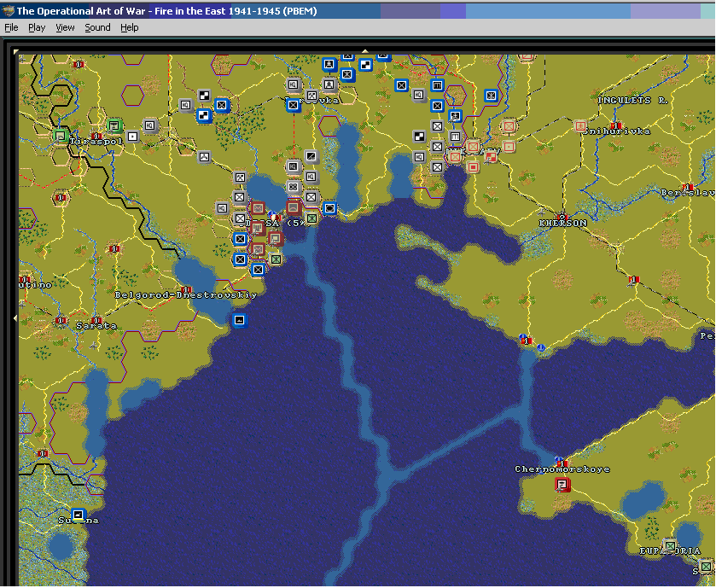The height and width of the screenshot is (588, 716).
Task: Select the blue infantry unit on Berezovka label
Action: pos(294,106)
